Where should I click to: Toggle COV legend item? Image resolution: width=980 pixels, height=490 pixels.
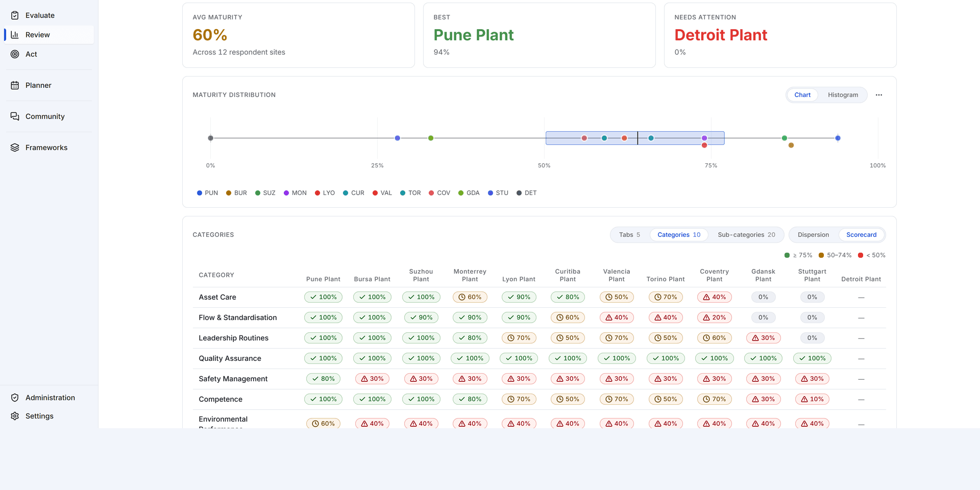(x=439, y=193)
